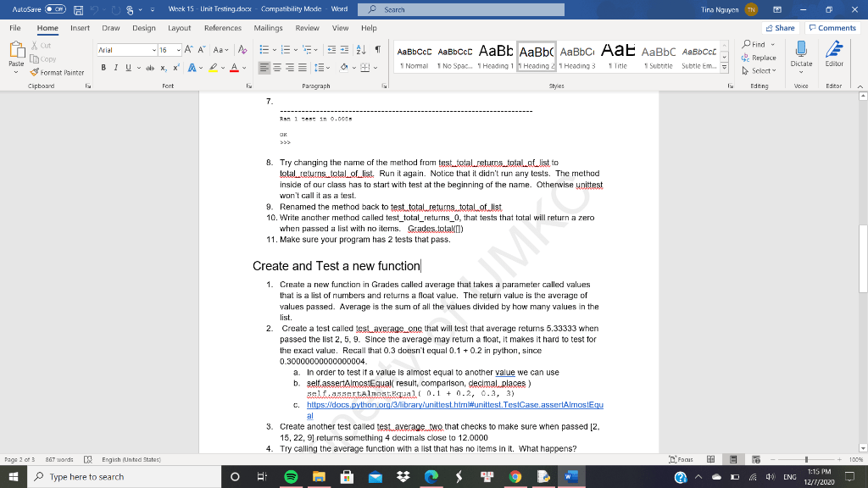Toggle Focus mode in status bar
Image resolution: width=868 pixels, height=488 pixels.
(x=681, y=459)
